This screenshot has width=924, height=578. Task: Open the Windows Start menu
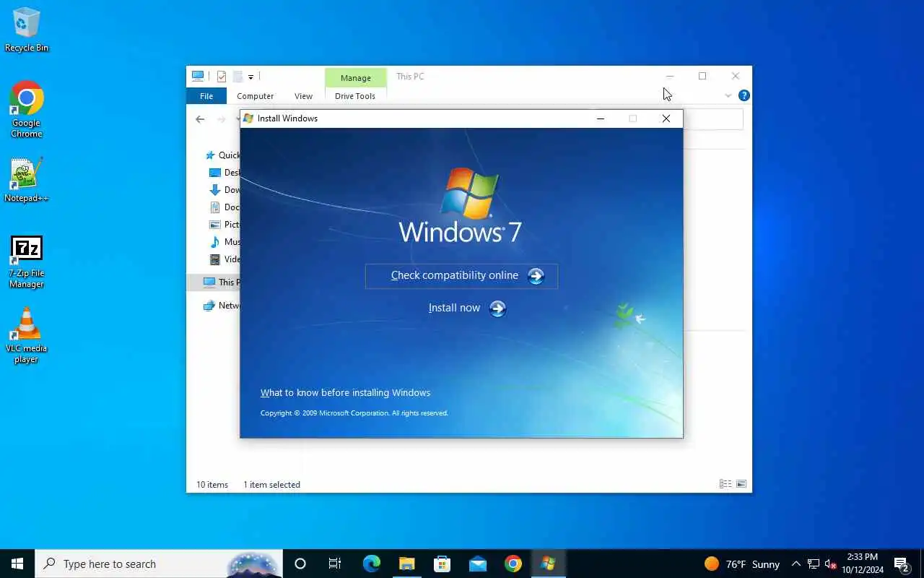(17, 564)
